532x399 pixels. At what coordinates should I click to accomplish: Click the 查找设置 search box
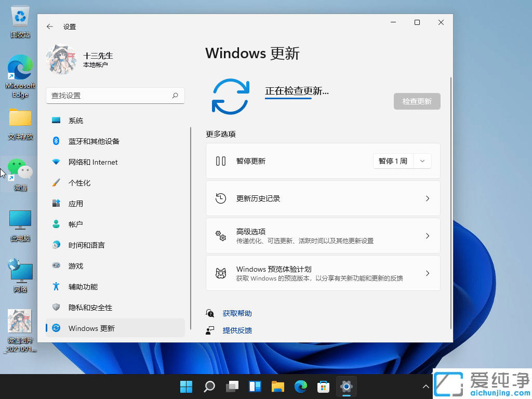pos(115,96)
